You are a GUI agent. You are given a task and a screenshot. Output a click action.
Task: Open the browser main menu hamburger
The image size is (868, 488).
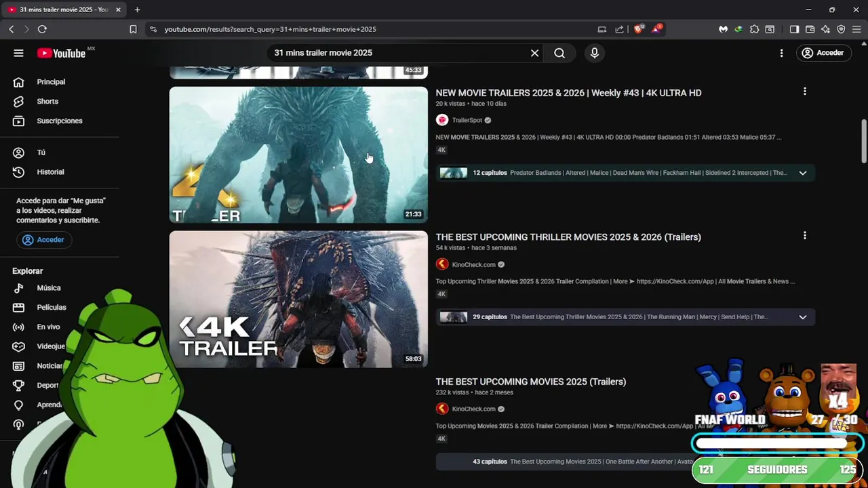point(856,29)
